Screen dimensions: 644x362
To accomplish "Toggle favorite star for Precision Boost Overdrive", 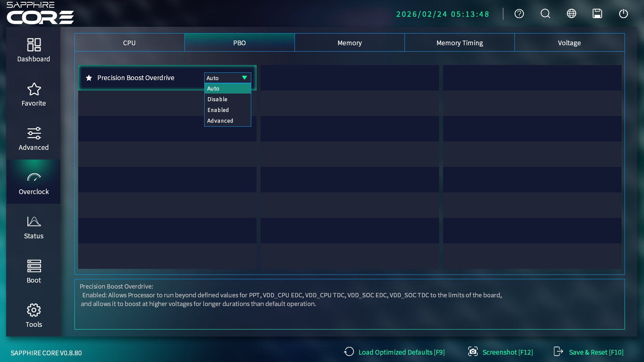I will [x=89, y=78].
